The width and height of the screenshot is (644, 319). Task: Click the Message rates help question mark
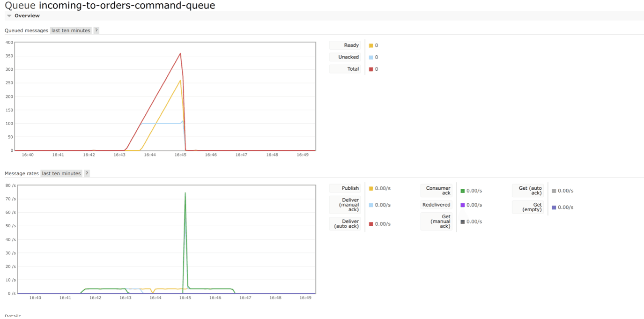point(87,173)
